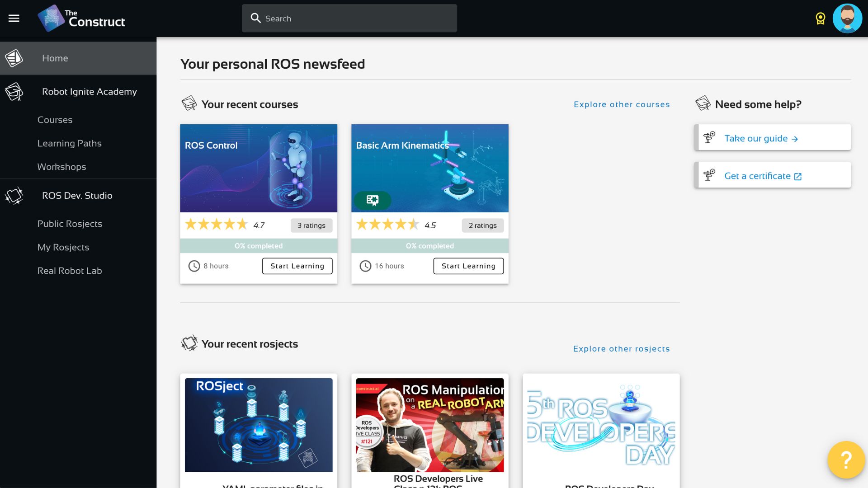Click the 4.5 rating value
The width and height of the screenshot is (868, 488).
pyautogui.click(x=430, y=225)
